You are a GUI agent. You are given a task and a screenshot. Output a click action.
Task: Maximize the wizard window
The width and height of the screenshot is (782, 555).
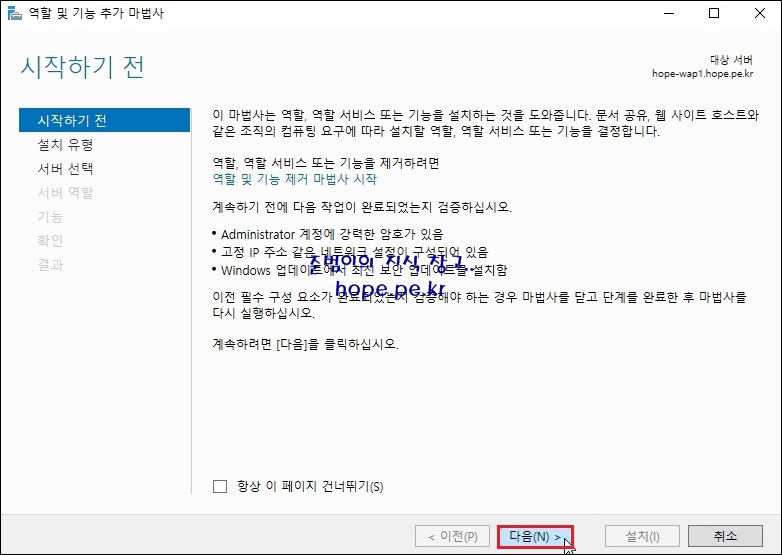pos(714,13)
